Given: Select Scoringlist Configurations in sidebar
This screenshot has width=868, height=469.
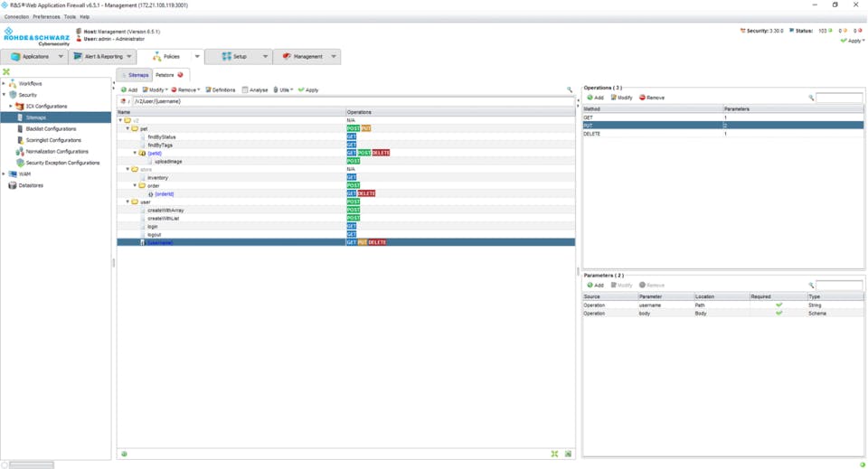Looking at the screenshot, I should [53, 140].
